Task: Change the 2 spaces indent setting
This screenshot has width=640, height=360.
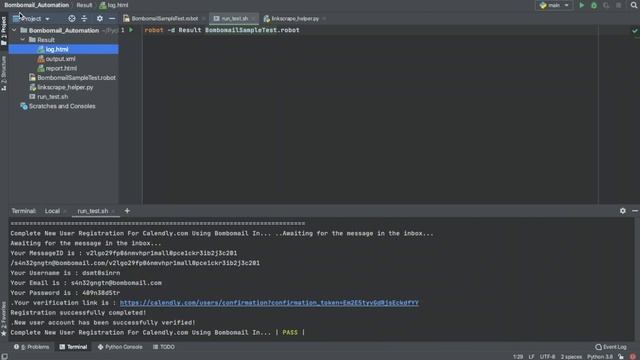Action: 571,357
